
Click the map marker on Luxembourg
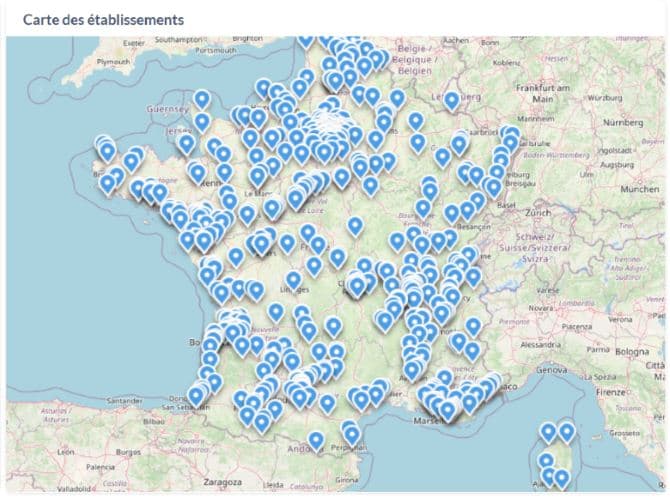451,101
